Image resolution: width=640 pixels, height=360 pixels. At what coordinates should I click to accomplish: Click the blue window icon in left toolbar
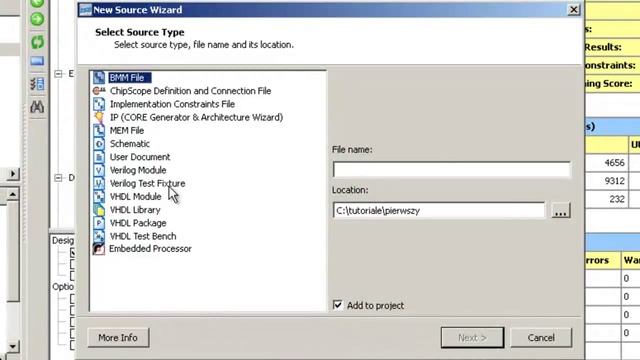tap(37, 61)
